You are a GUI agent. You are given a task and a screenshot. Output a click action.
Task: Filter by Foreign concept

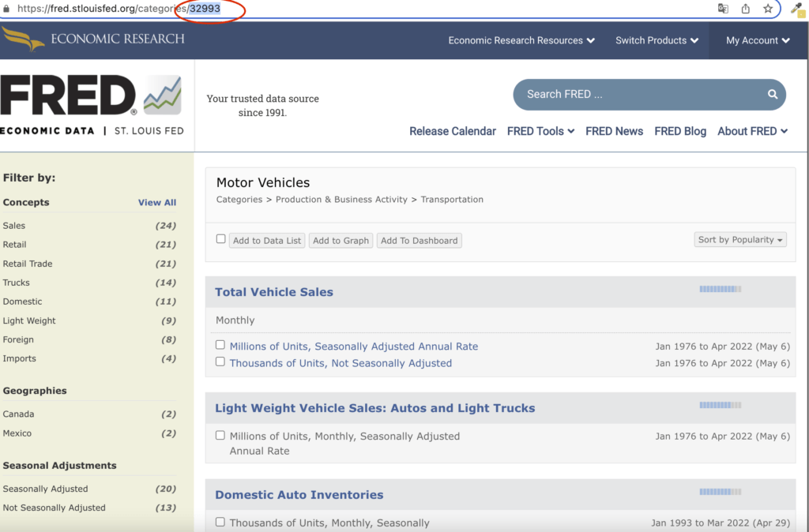(x=18, y=339)
